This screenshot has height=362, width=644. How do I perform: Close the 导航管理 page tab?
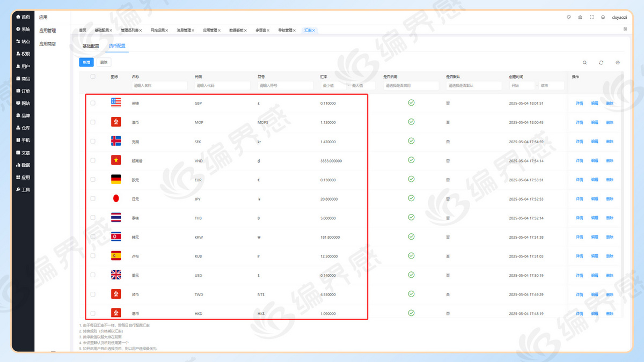click(295, 31)
